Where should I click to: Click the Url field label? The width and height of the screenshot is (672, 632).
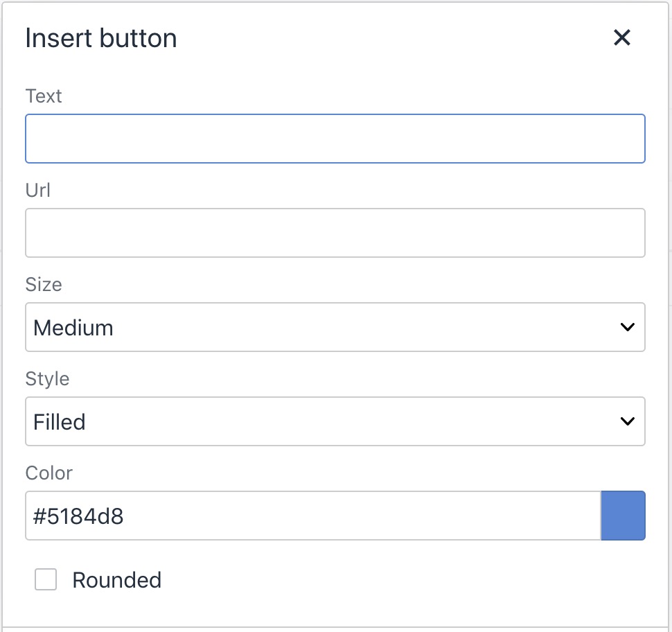pyautogui.click(x=38, y=191)
